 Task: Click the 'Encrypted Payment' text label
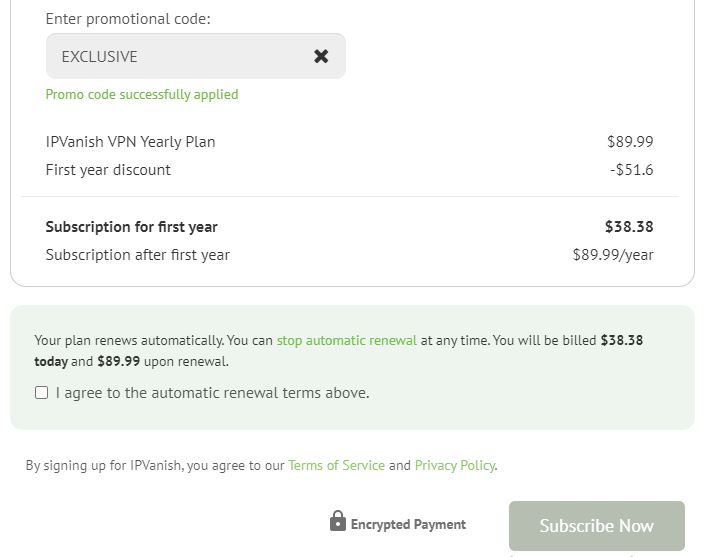pyautogui.click(x=408, y=525)
